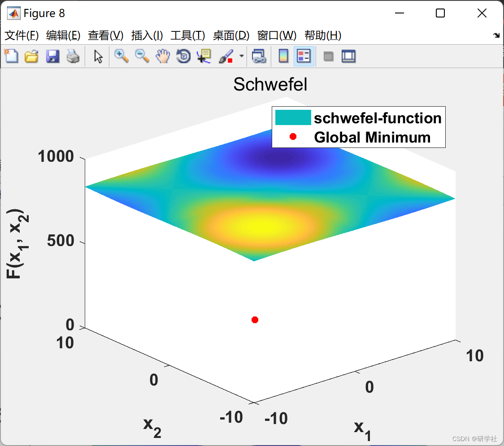Viewport: 504px width, 446px height.
Task: Click the F(x1, x2) z-axis label
Action: coord(17,243)
